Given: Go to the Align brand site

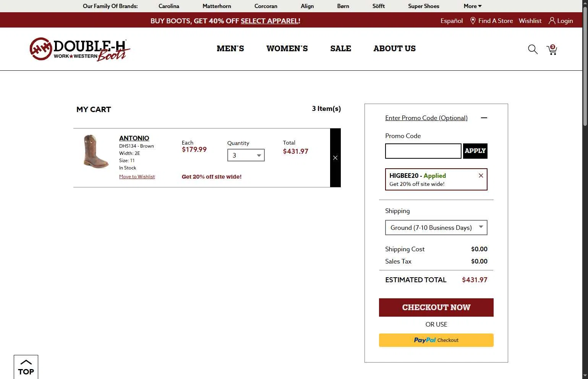Looking at the screenshot, I should click(x=307, y=6).
